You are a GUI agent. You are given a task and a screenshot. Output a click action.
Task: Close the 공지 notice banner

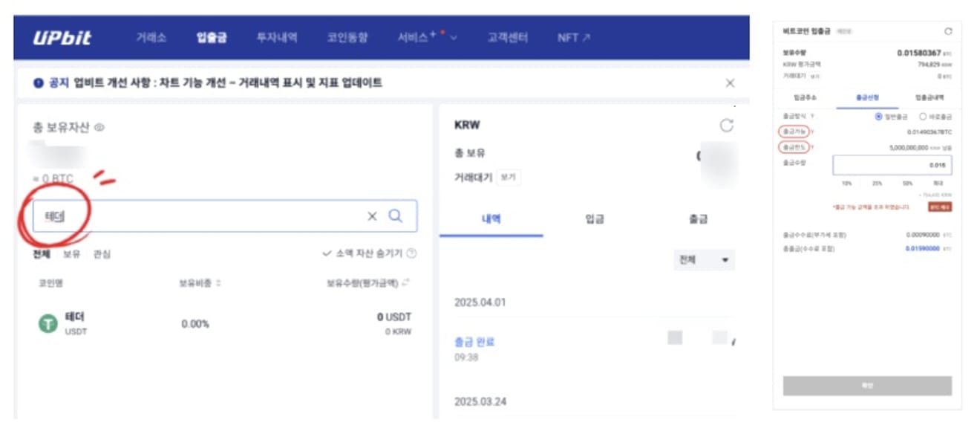pyautogui.click(x=730, y=83)
